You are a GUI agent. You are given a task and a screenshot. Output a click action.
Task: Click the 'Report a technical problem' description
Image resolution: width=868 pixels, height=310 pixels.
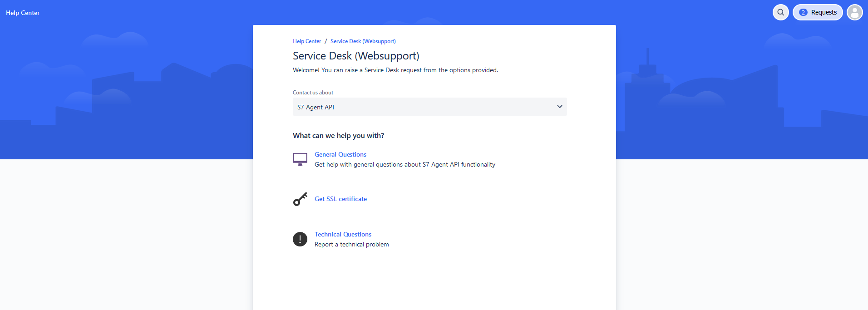pos(352,244)
